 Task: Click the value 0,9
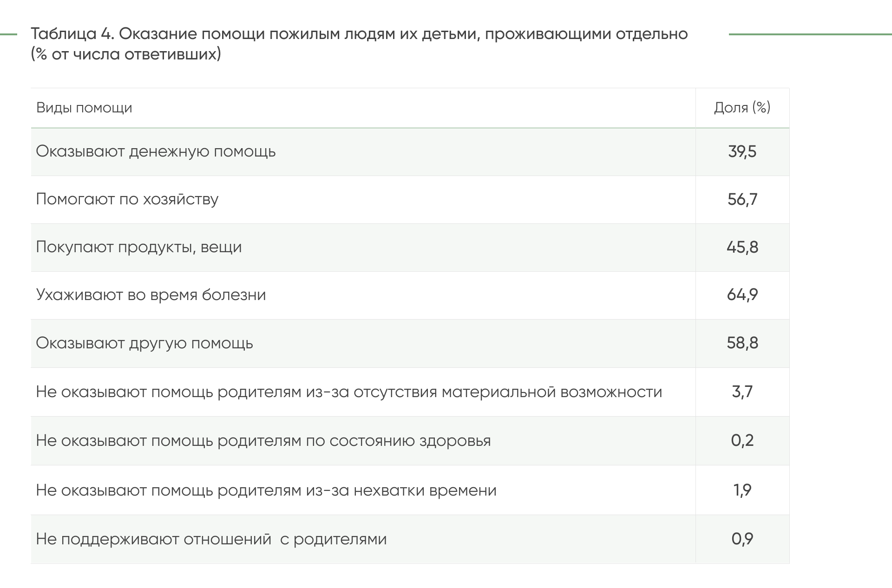[742, 539]
